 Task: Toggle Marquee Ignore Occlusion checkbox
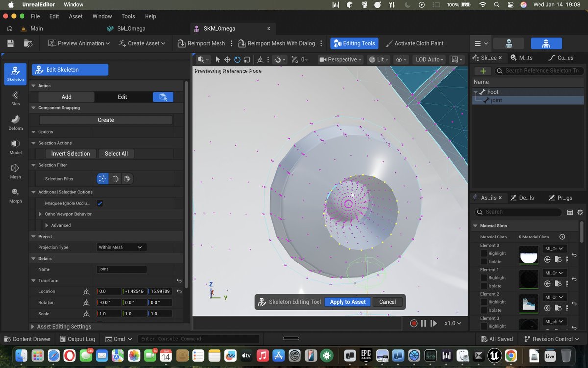pos(100,203)
